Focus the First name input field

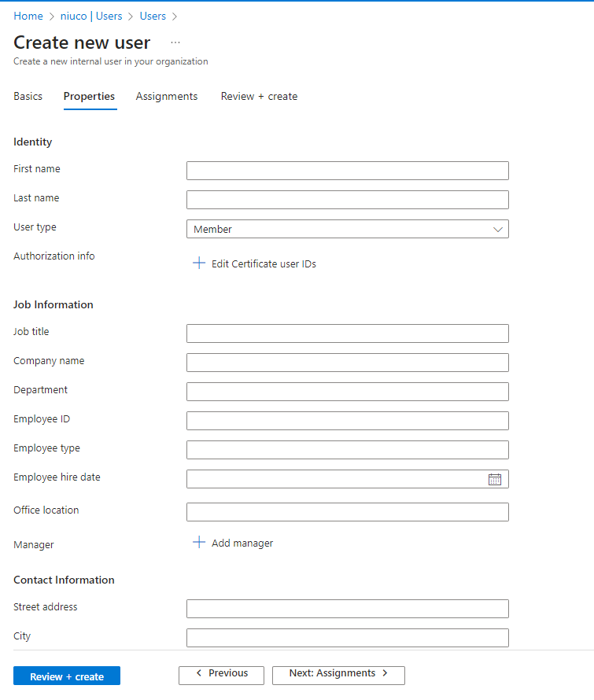coord(348,171)
